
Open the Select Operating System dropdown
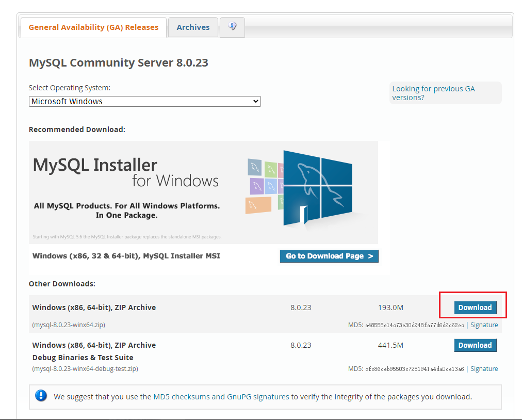144,102
